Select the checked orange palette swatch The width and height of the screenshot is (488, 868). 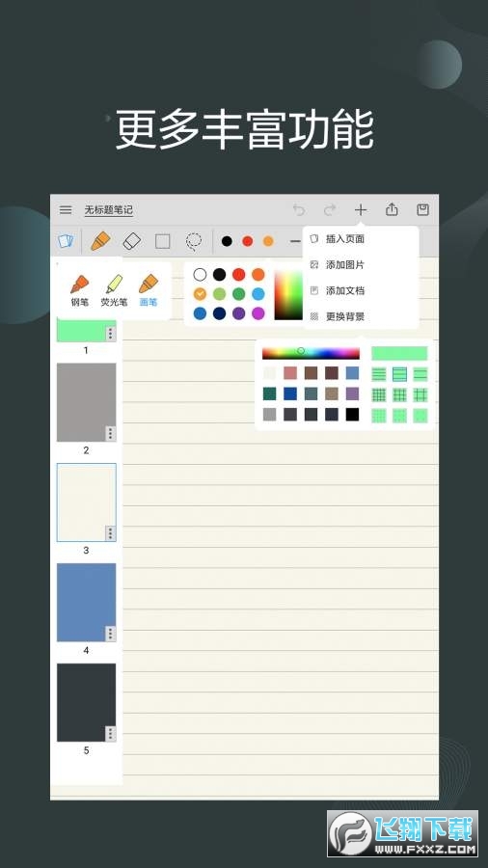point(200,294)
